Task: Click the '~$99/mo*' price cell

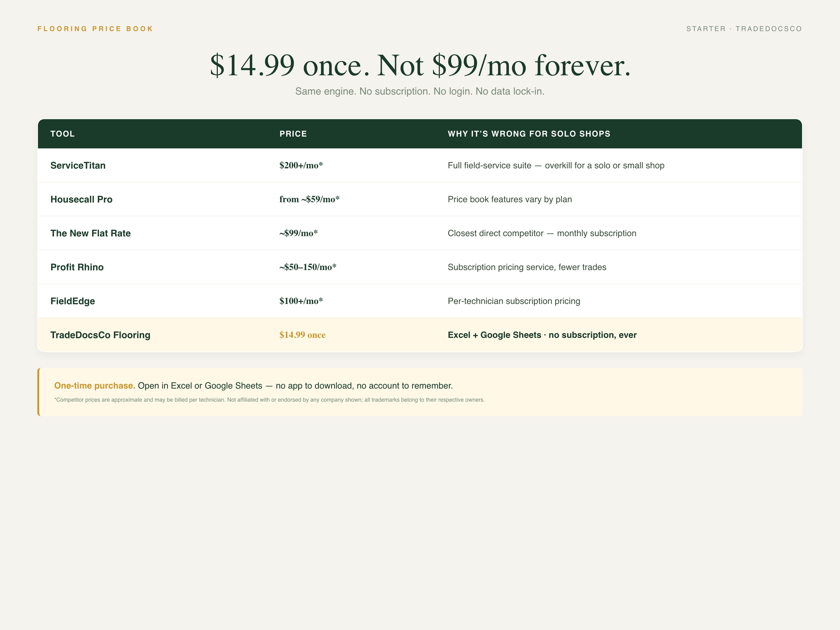Action: pos(298,233)
